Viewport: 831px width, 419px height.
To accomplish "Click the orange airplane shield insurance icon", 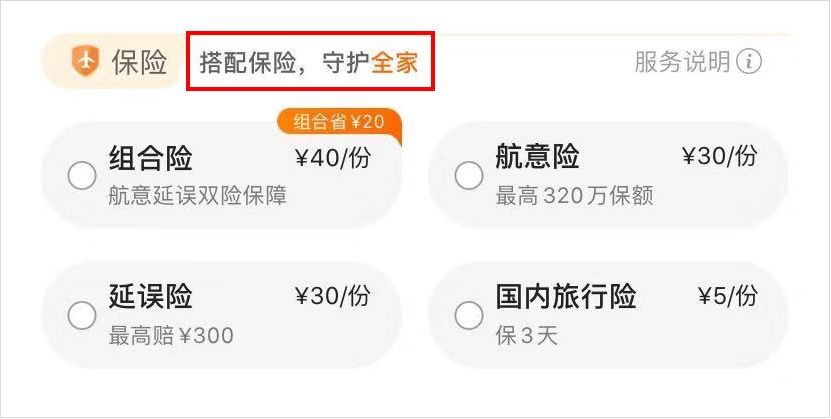I will tap(85, 63).
